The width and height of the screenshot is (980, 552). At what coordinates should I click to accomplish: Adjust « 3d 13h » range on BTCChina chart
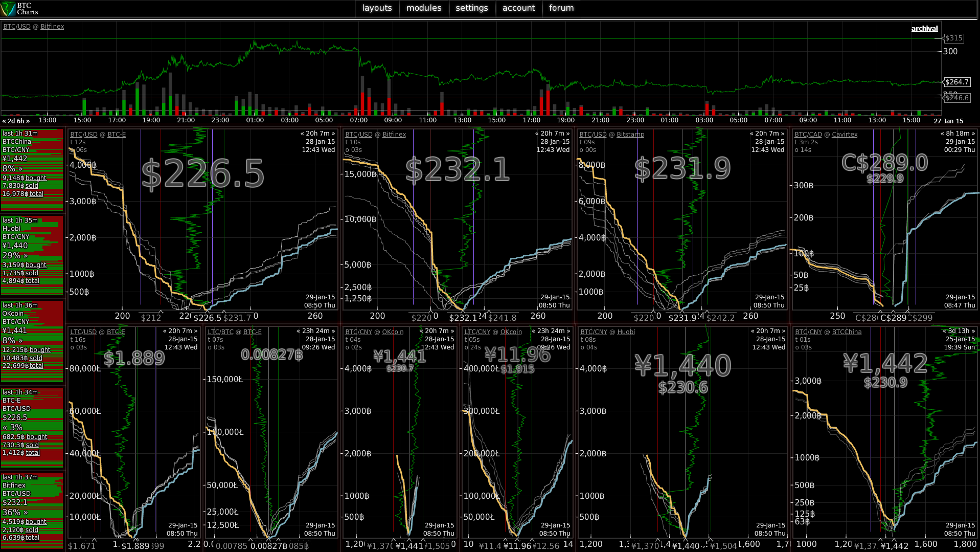tap(959, 331)
